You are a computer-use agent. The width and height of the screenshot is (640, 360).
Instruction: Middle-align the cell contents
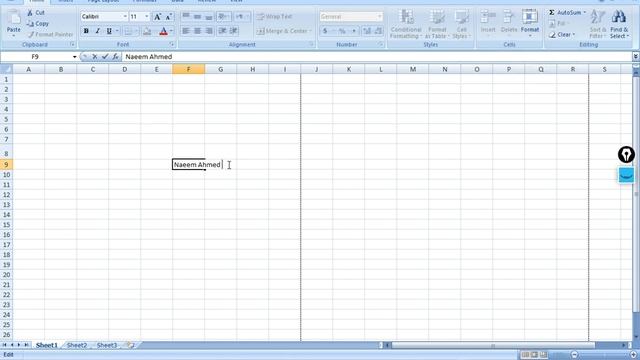197,17
